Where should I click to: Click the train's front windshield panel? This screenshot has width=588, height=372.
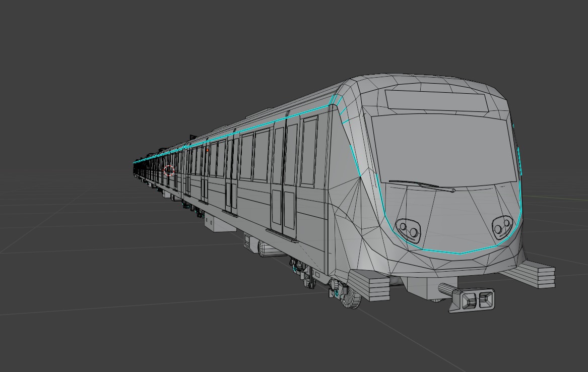(x=444, y=150)
